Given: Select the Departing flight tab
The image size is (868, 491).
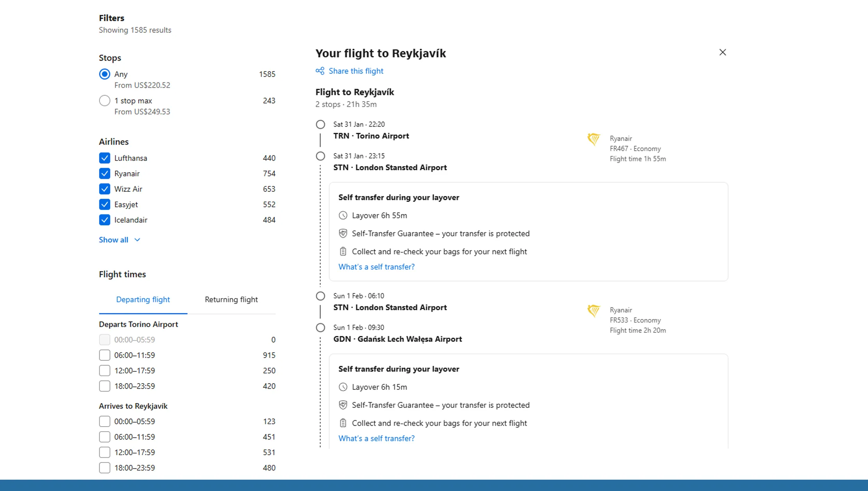Looking at the screenshot, I should click(x=143, y=300).
